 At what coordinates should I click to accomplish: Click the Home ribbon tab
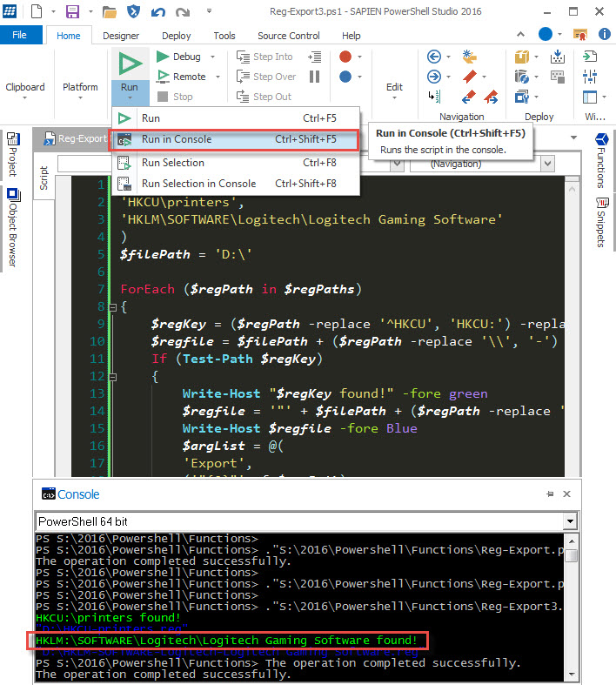click(69, 36)
